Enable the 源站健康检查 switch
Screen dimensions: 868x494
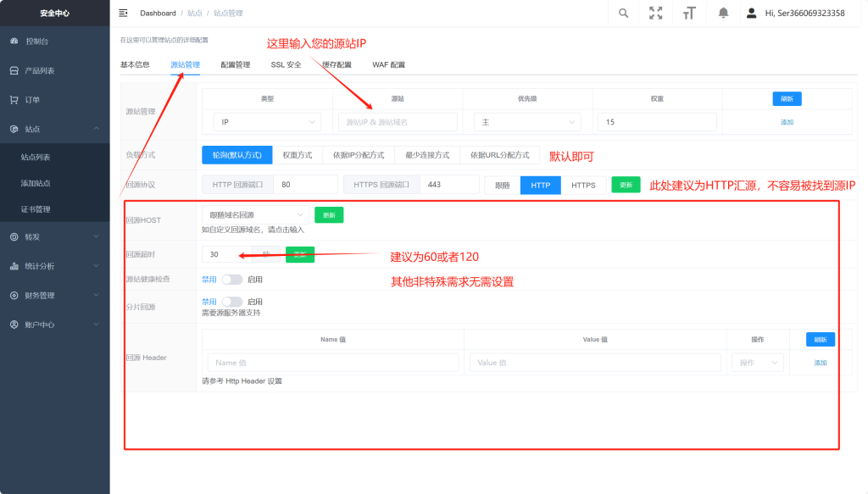click(231, 279)
